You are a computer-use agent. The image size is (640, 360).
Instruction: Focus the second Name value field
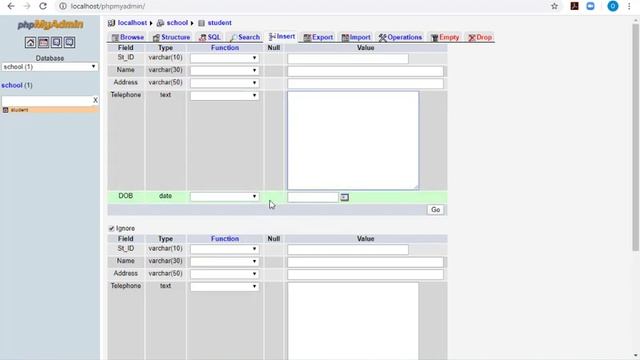pos(365,262)
